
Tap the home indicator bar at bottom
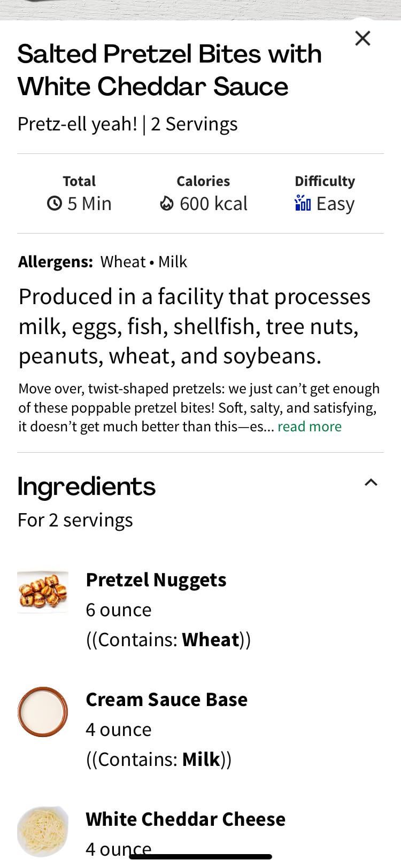[200, 857]
